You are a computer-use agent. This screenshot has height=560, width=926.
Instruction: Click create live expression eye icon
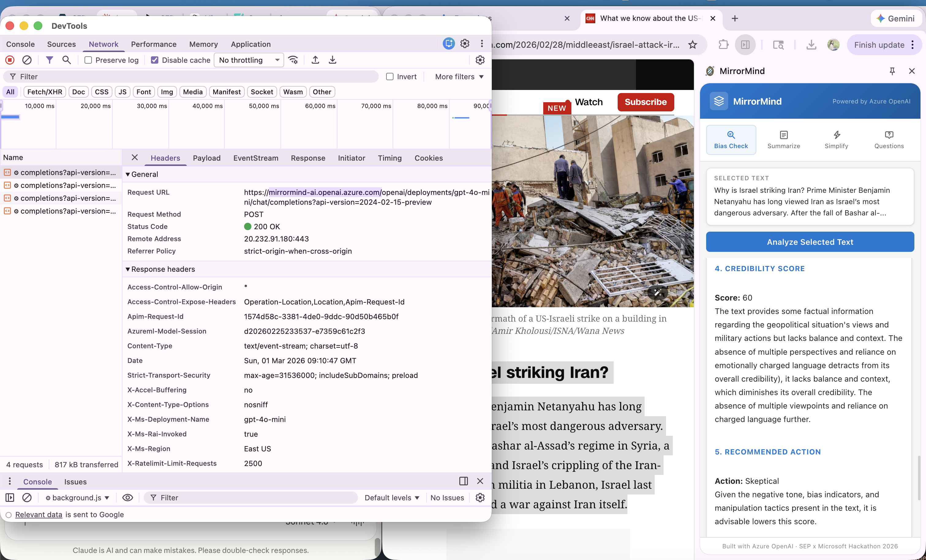[x=127, y=498]
